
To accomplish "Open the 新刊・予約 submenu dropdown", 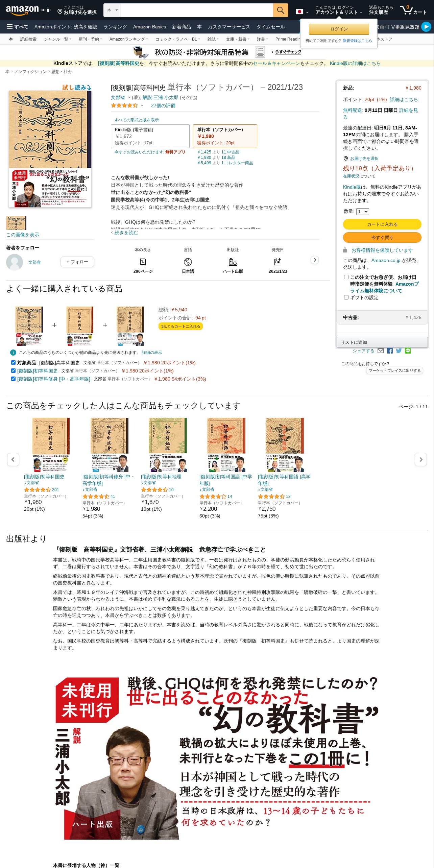I will 90,39.
